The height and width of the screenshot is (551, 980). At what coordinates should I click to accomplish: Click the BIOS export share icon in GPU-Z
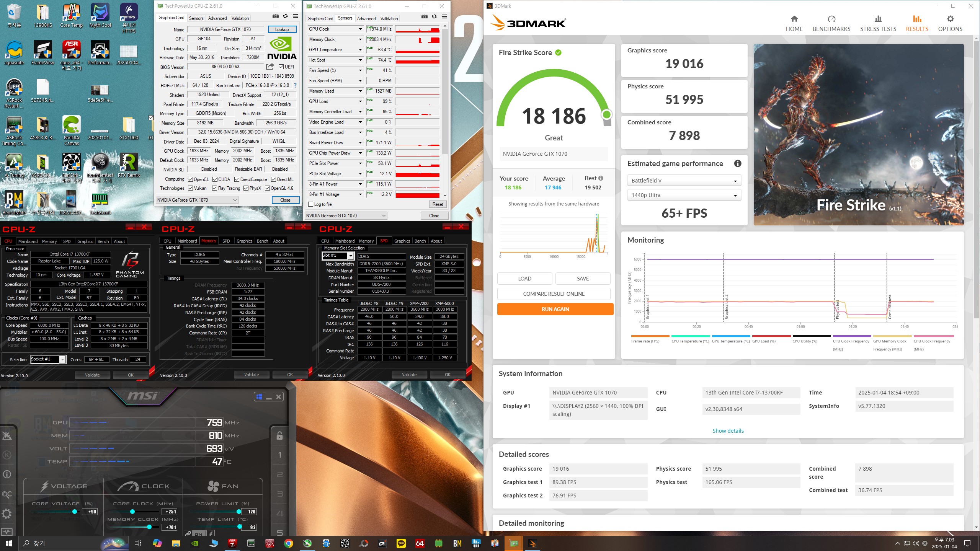pyautogui.click(x=270, y=67)
